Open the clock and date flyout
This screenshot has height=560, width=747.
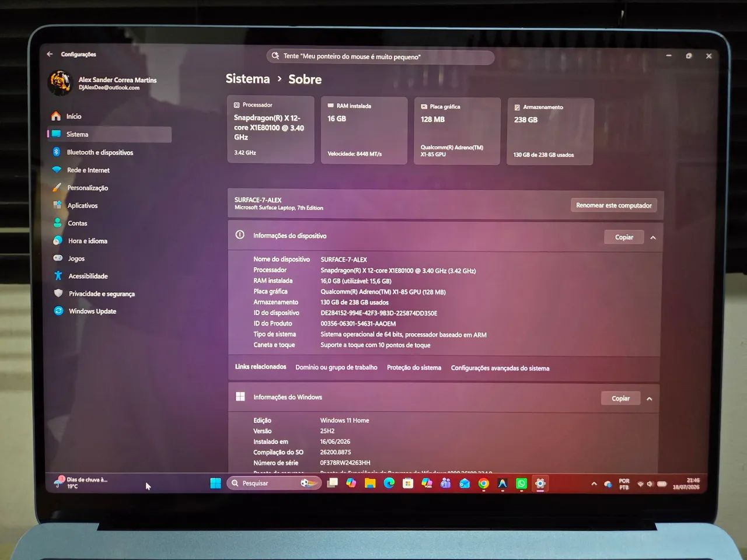point(686,484)
